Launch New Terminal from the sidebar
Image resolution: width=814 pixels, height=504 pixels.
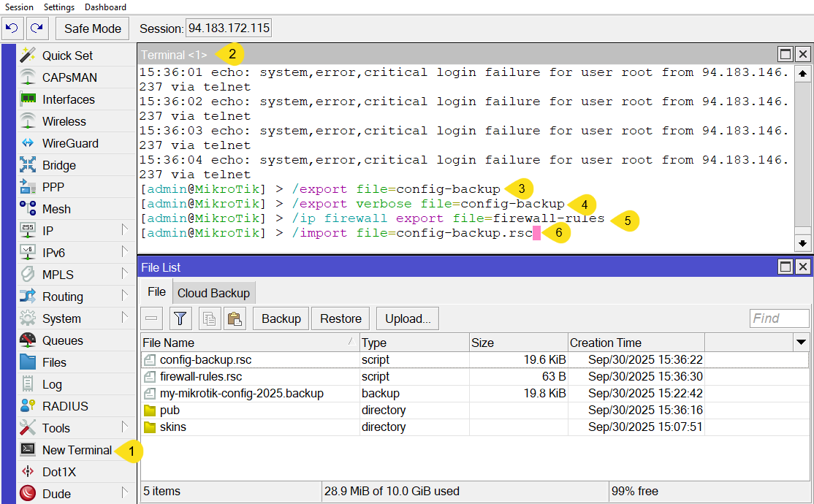coord(76,450)
